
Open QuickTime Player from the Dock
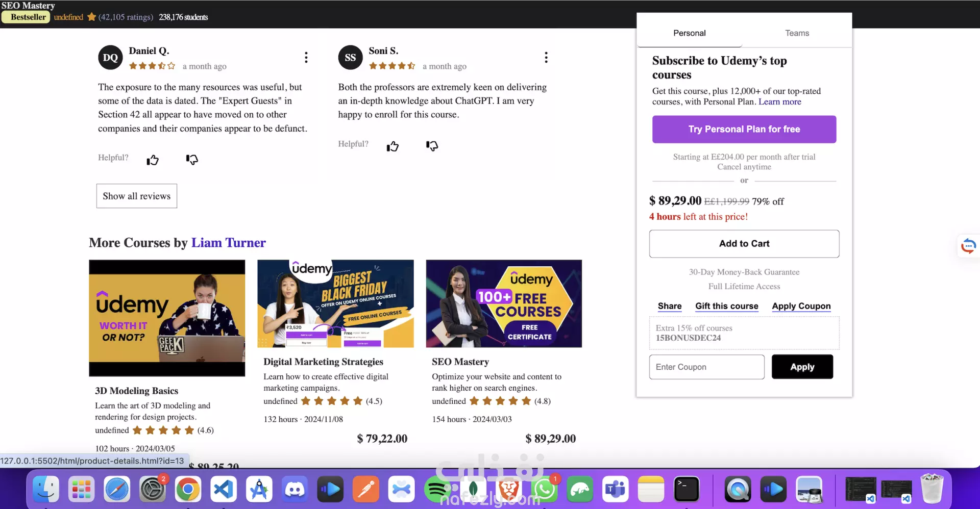738,489
